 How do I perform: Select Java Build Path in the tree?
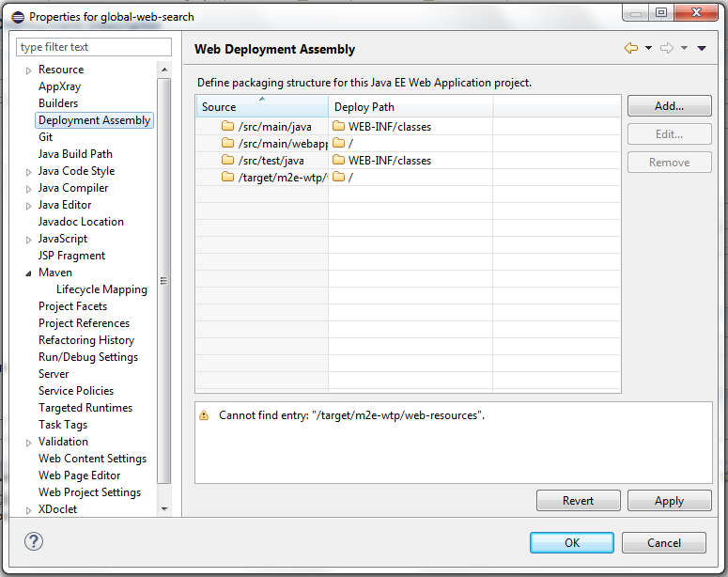75,154
